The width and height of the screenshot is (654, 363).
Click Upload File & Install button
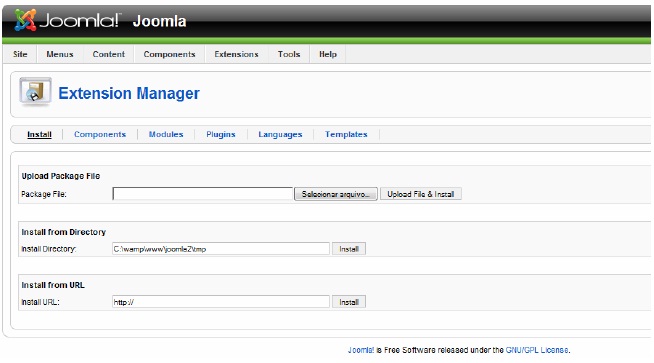tap(420, 194)
